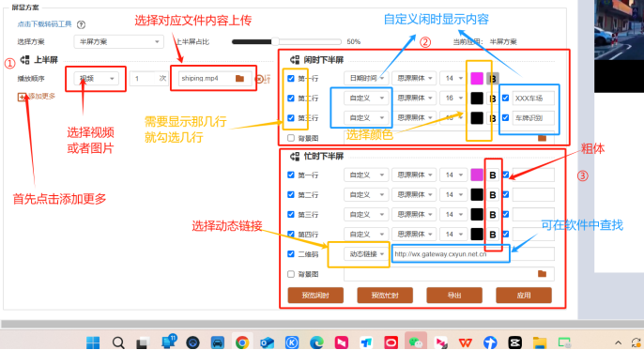The image size is (644, 350).
Task: Show hidden tray icons chevron
Action: (618, 342)
